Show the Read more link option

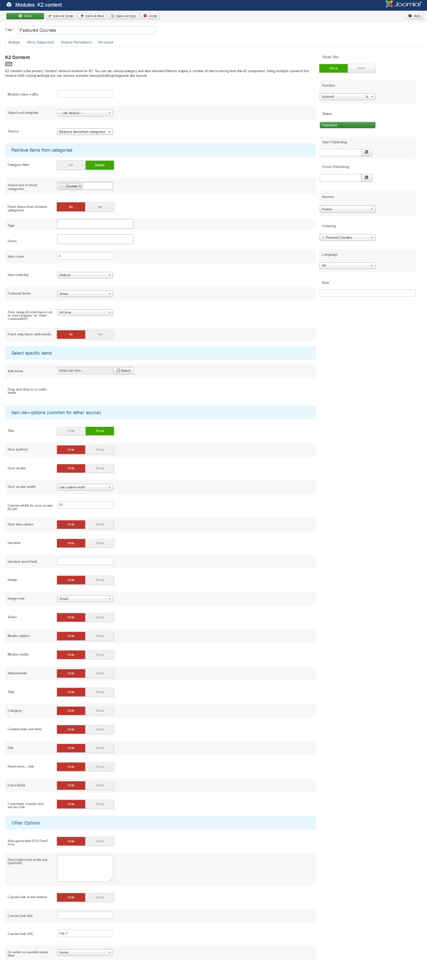pyautogui.click(x=100, y=767)
